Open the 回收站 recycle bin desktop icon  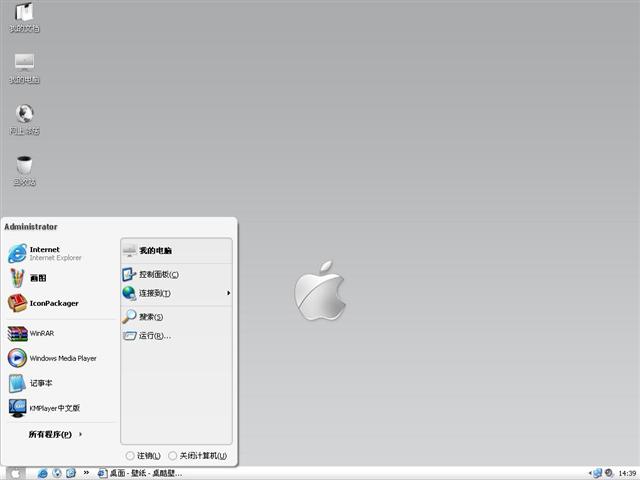click(x=25, y=167)
